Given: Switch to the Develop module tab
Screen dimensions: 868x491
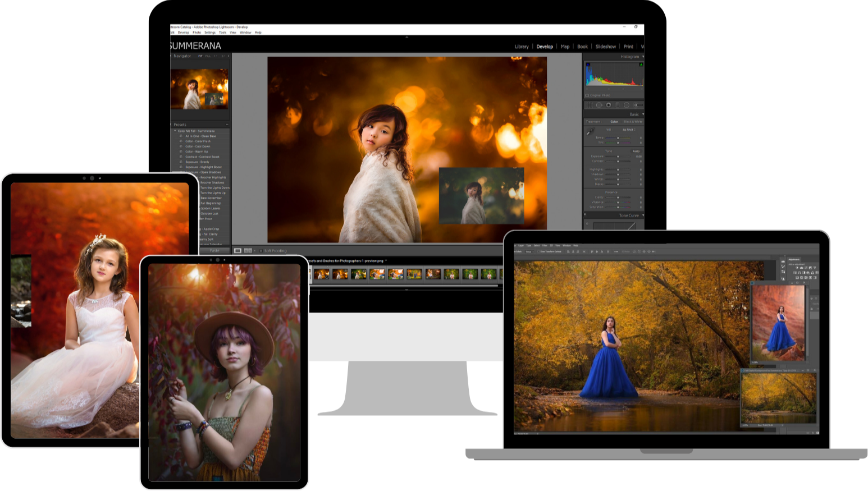Looking at the screenshot, I should click(545, 47).
